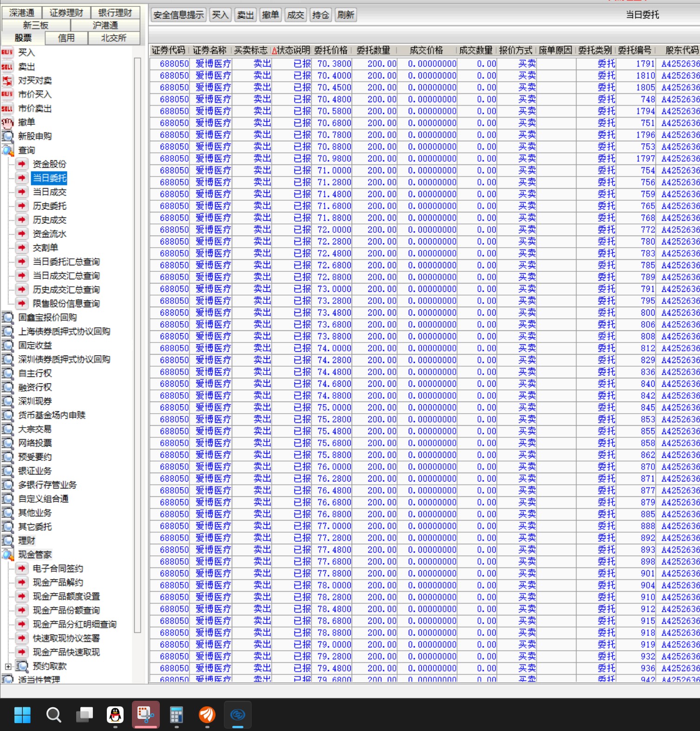Screen dimensions: 700x731
Task: Select 当日委托 in the query tree
Action: tap(50, 178)
